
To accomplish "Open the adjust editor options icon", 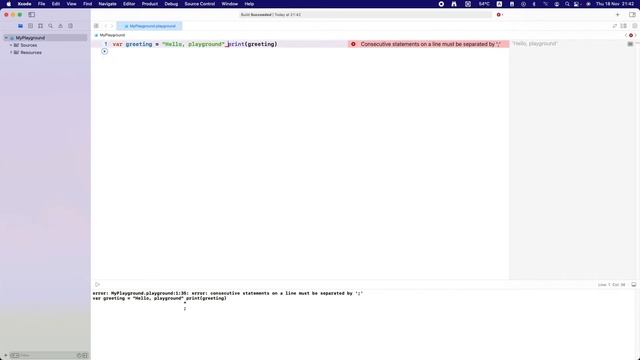I will 624,26.
